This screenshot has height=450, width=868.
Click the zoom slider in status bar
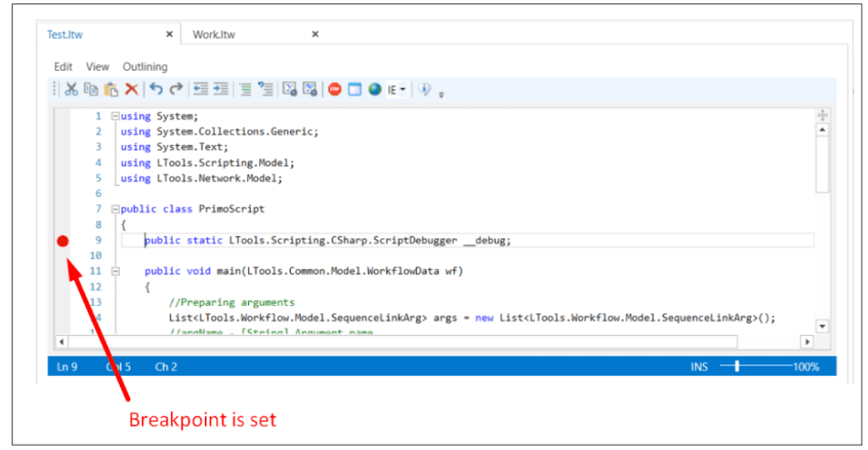pos(736,367)
